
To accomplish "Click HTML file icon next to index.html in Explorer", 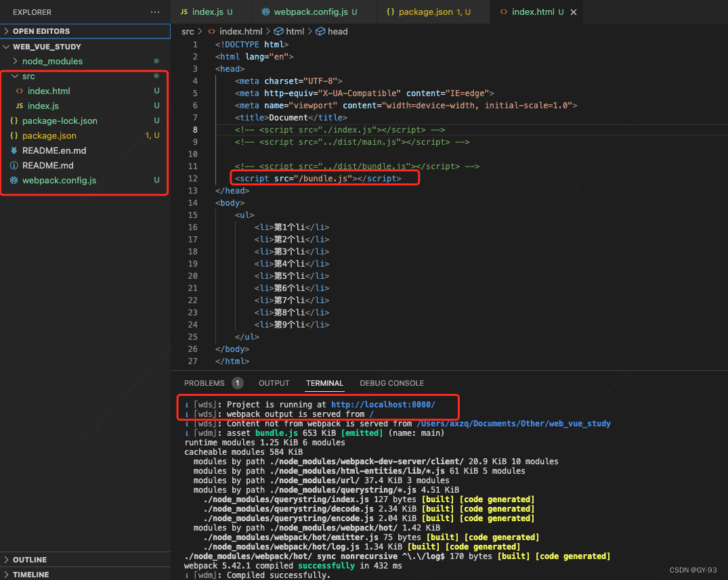I will pyautogui.click(x=20, y=91).
